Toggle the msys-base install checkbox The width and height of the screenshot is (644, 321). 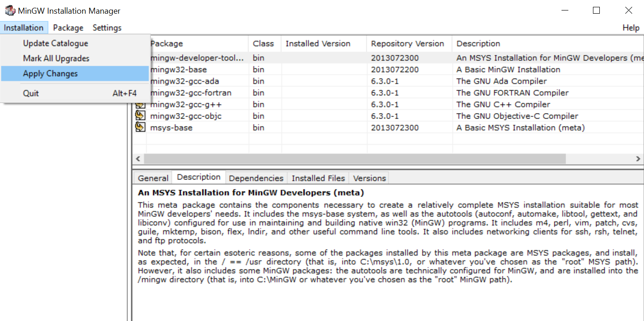tap(140, 127)
